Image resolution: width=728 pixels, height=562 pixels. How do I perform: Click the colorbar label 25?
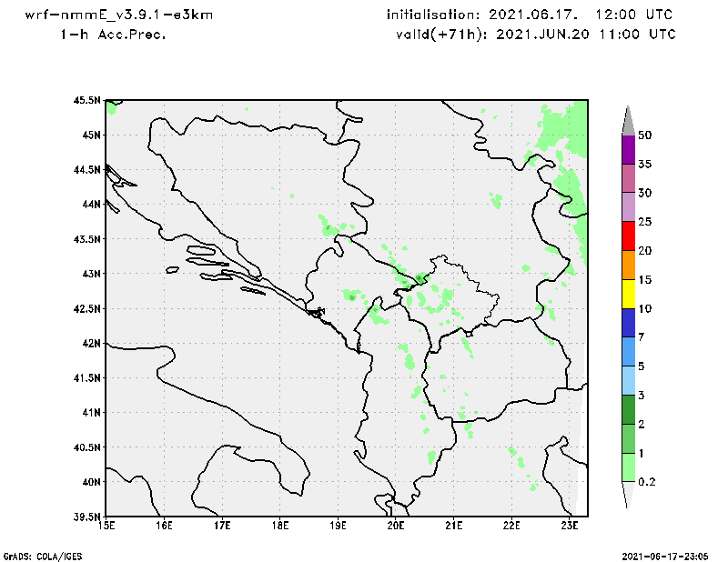tap(645, 222)
